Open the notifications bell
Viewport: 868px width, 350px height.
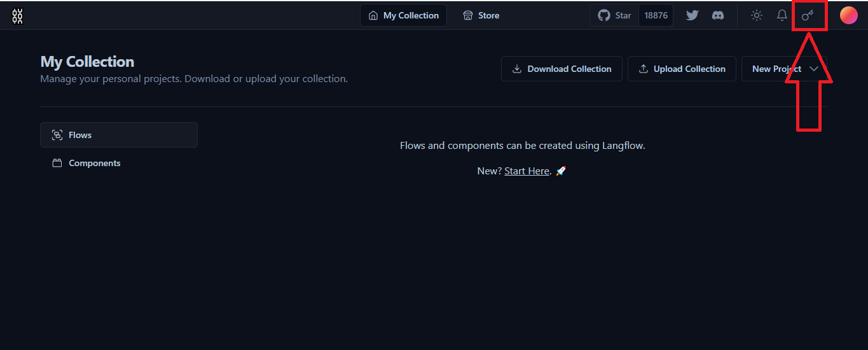point(782,15)
